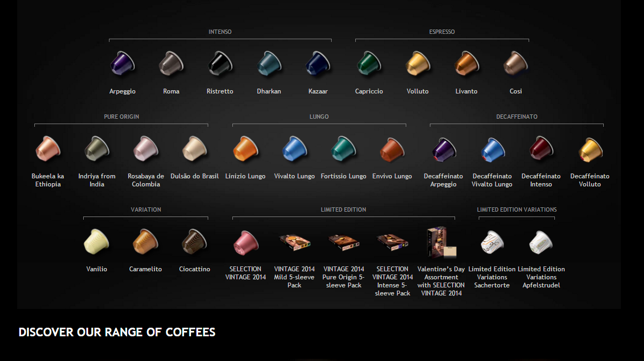Select the pink SELECTION VINTAGE 2014 capsule
The width and height of the screenshot is (644, 361).
[245, 242]
